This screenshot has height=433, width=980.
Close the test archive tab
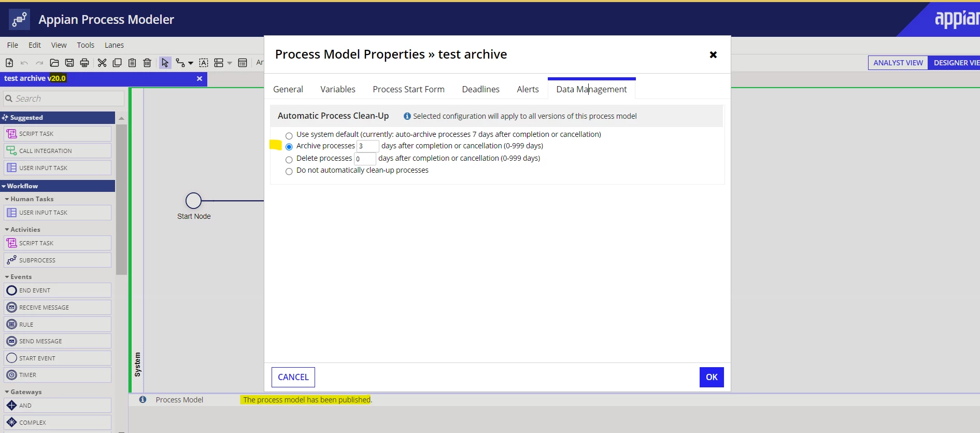pos(200,78)
